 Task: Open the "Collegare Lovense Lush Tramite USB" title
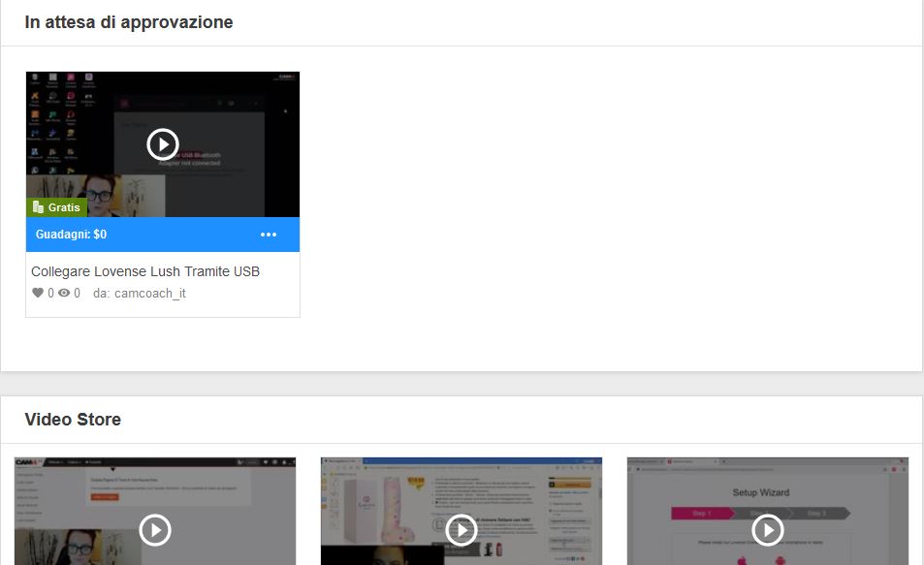pos(144,271)
